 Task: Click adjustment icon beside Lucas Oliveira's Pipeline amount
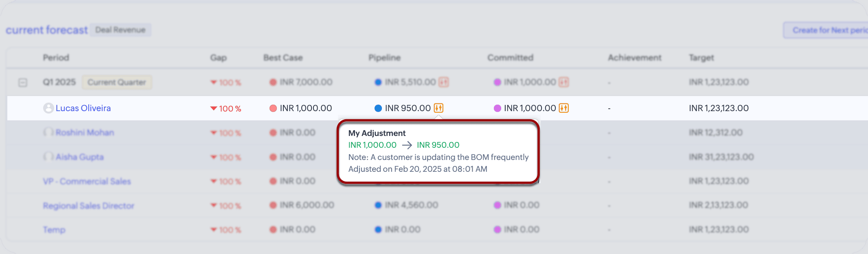pos(438,108)
